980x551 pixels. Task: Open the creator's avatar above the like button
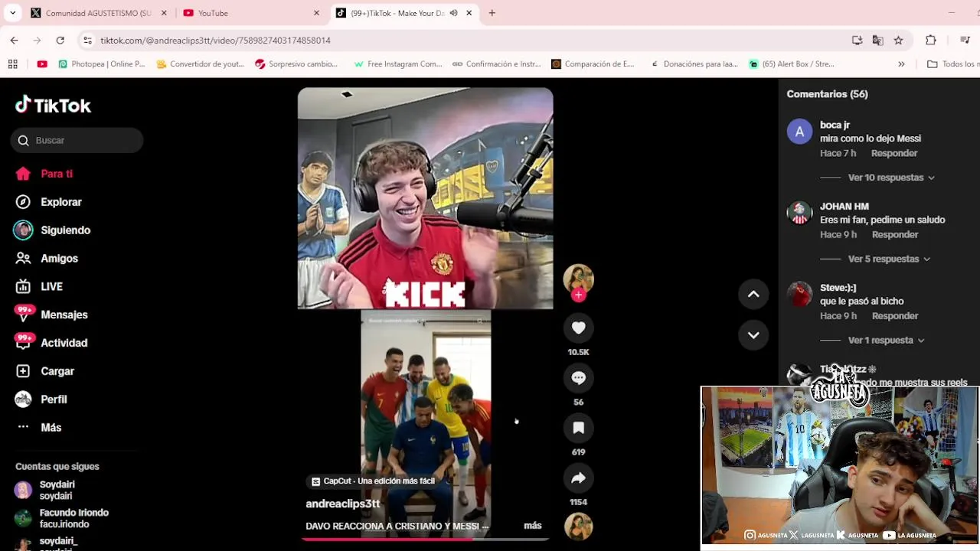click(578, 279)
